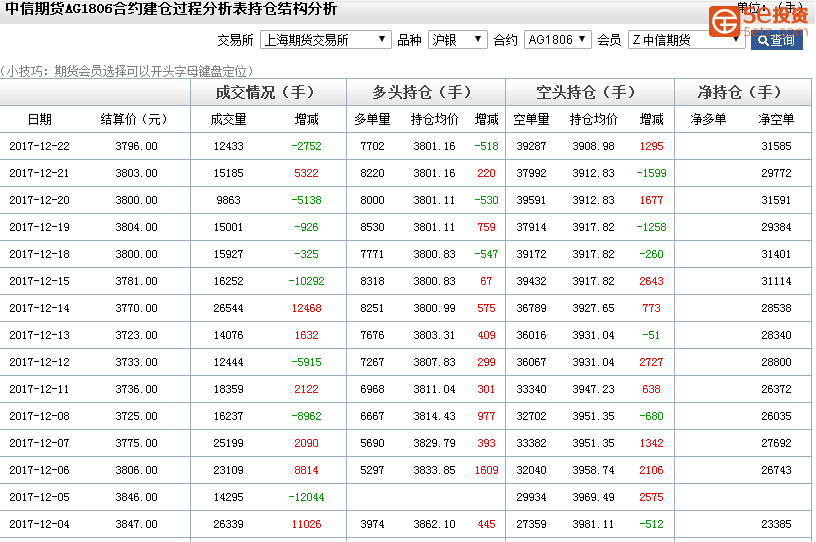Click the 日期 column header
816x542 pixels.
(x=40, y=119)
